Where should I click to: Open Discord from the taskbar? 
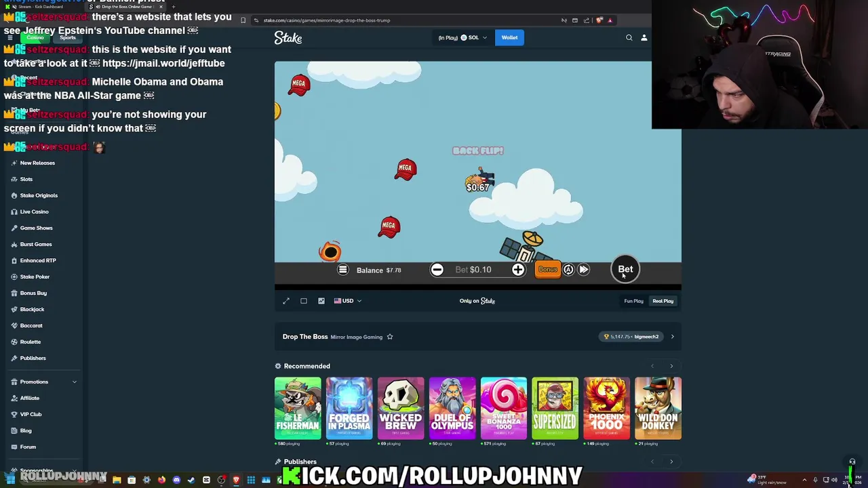point(176,480)
